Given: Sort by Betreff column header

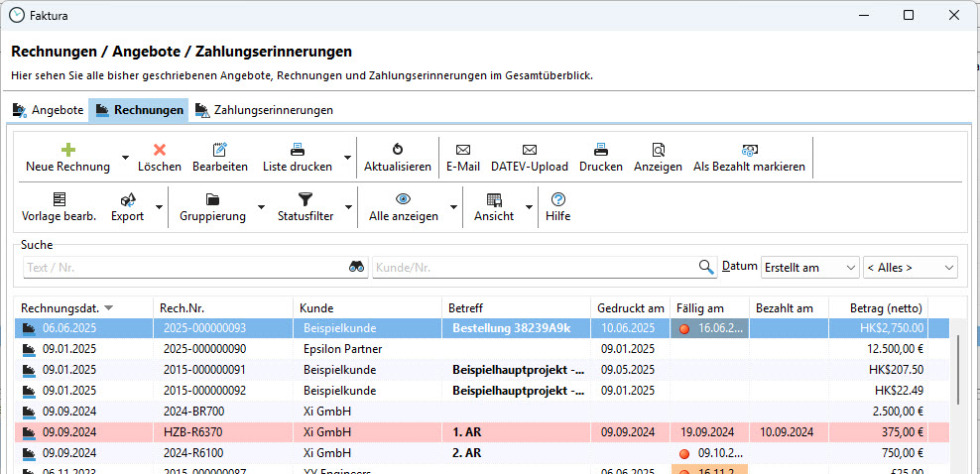Looking at the screenshot, I should (x=516, y=307).
